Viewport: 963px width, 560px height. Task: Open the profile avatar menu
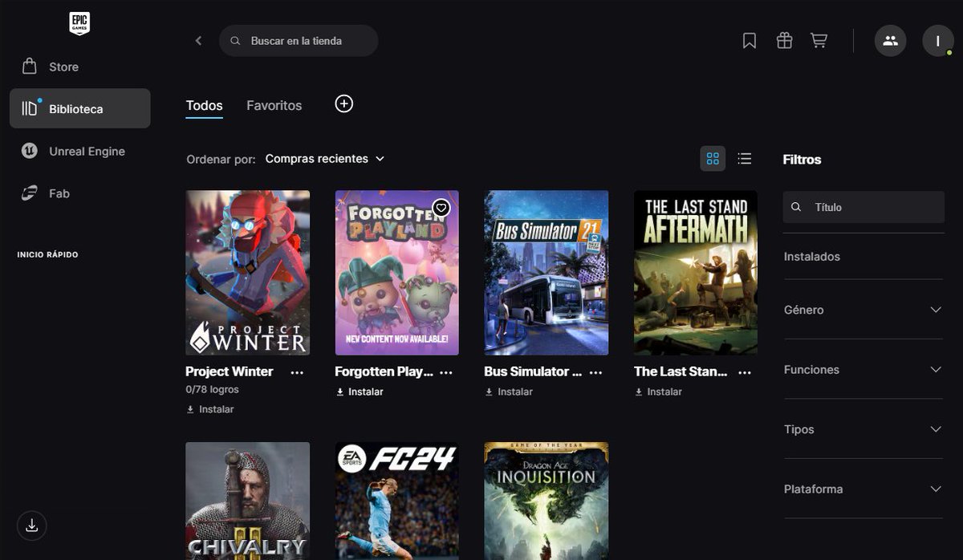937,40
